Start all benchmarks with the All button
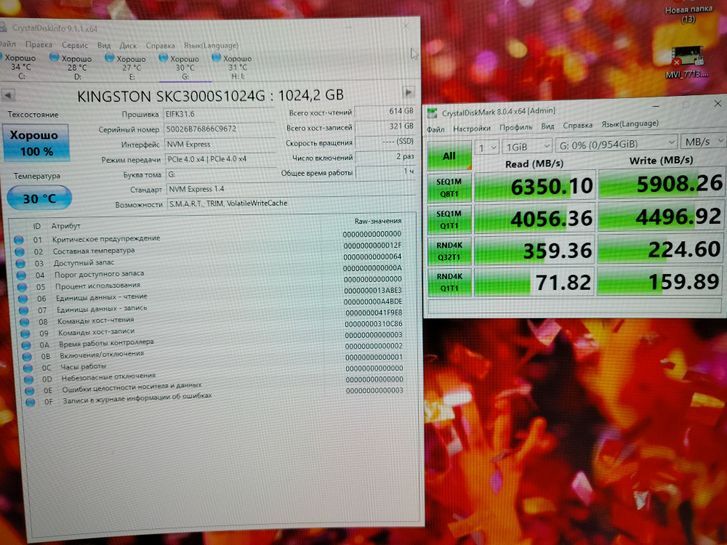 click(x=449, y=155)
